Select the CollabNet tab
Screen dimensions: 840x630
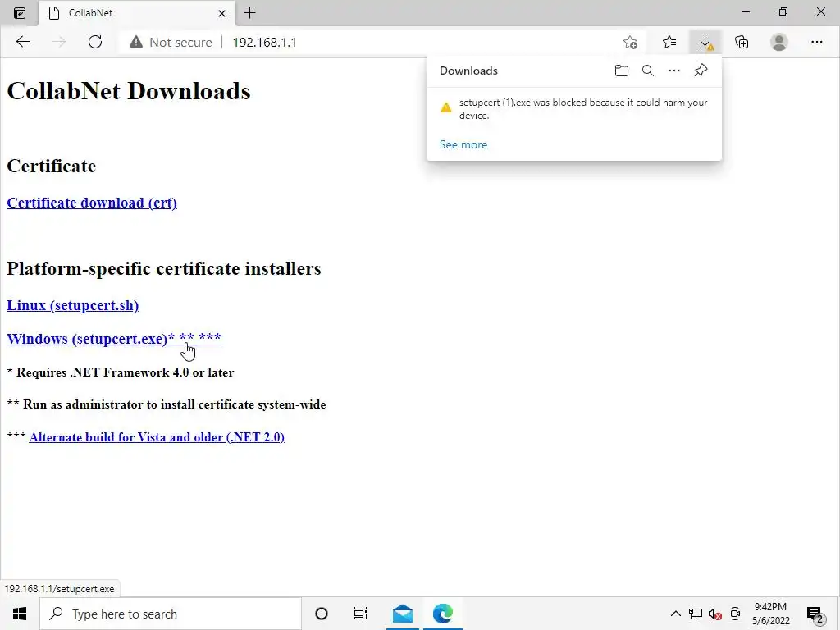(x=137, y=13)
